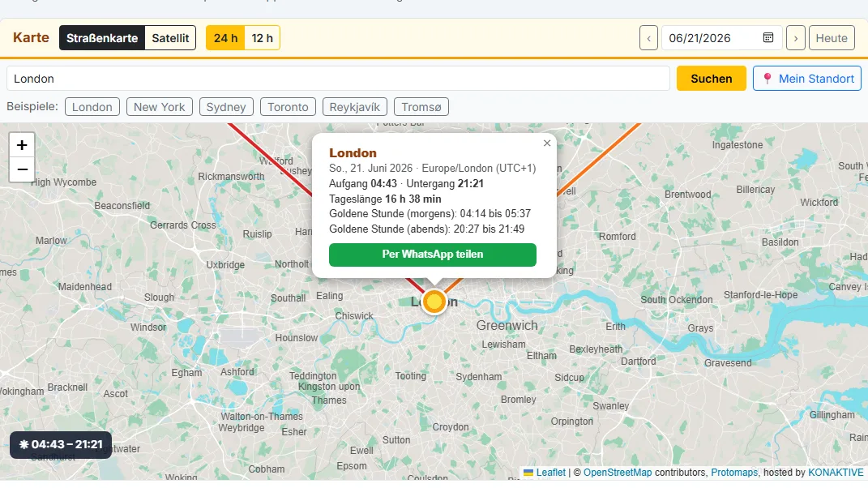Open the OpenStreetMap attribution link
This screenshot has height=488, width=868.
coord(618,473)
